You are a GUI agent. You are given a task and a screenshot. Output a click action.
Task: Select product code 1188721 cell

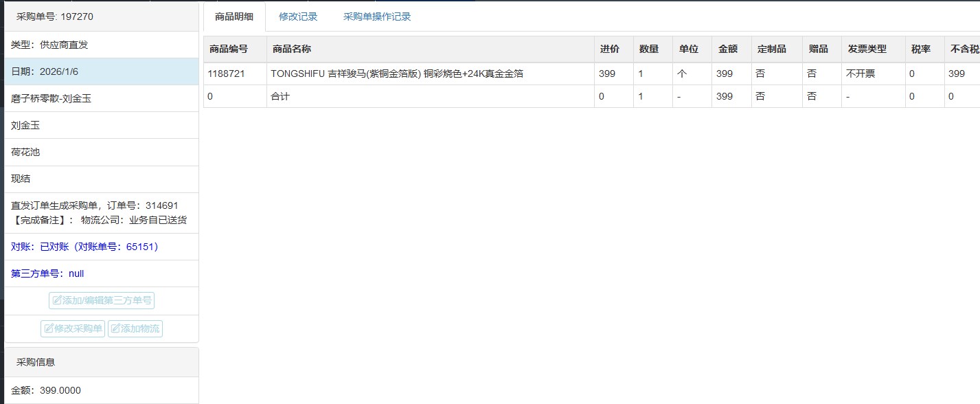(226, 74)
